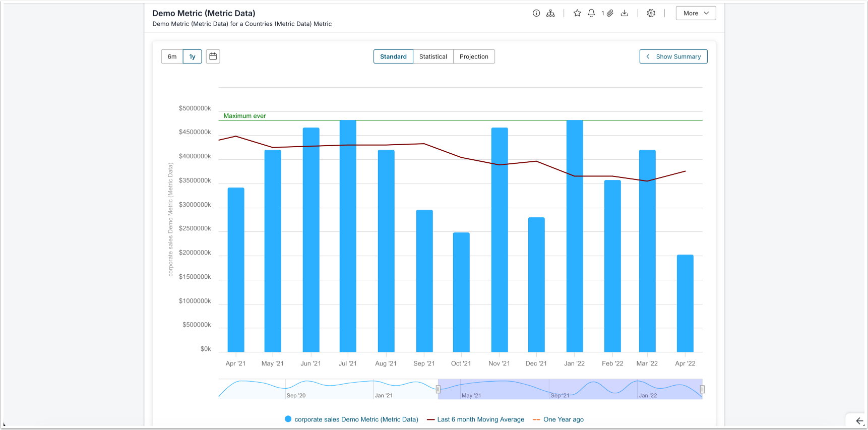Viewport: 868px width, 430px height.
Task: Select the Standard view tab
Action: 393,56
